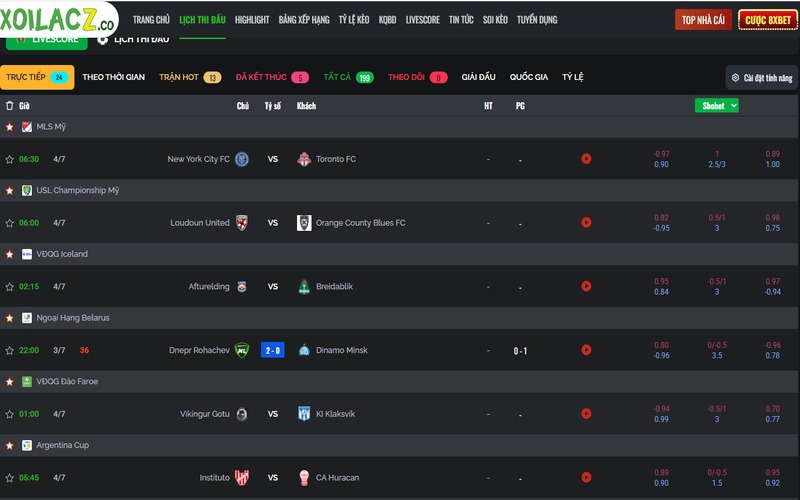
Task: Click the trash icon beside Giờ header
Action: 9,106
